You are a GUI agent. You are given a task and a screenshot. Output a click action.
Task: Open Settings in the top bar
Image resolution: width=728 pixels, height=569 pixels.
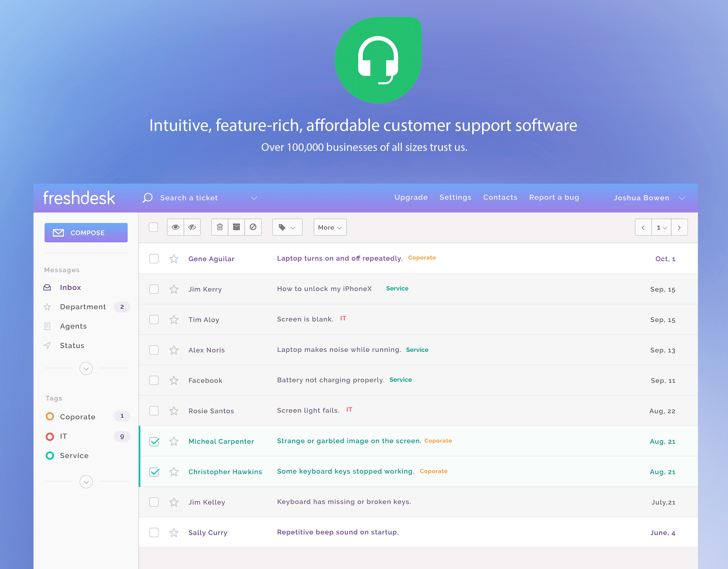(455, 197)
